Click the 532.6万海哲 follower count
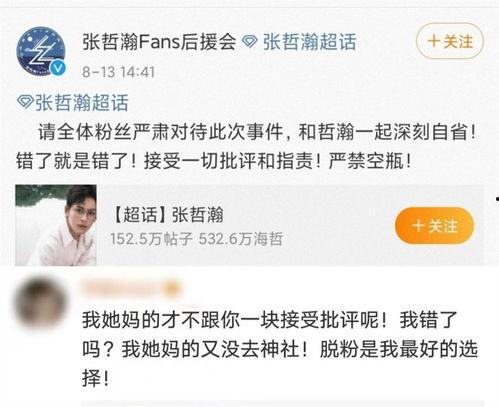Viewport: 499px width, 407px height. [241, 239]
